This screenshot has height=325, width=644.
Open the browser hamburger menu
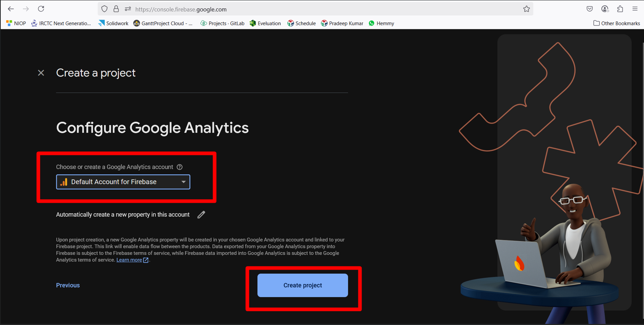point(635,9)
